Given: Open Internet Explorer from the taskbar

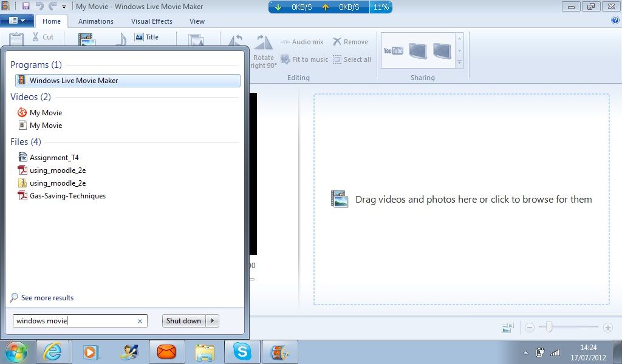Looking at the screenshot, I should (x=53, y=352).
